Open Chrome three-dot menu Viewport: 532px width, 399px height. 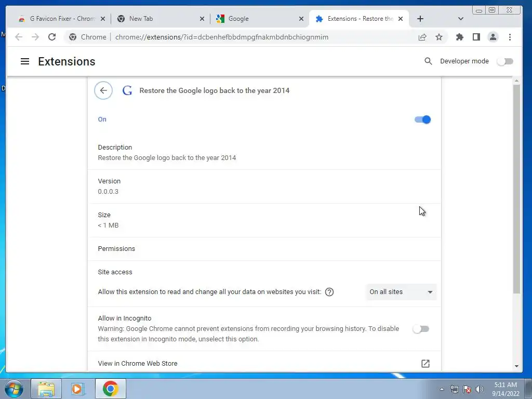[x=510, y=37]
